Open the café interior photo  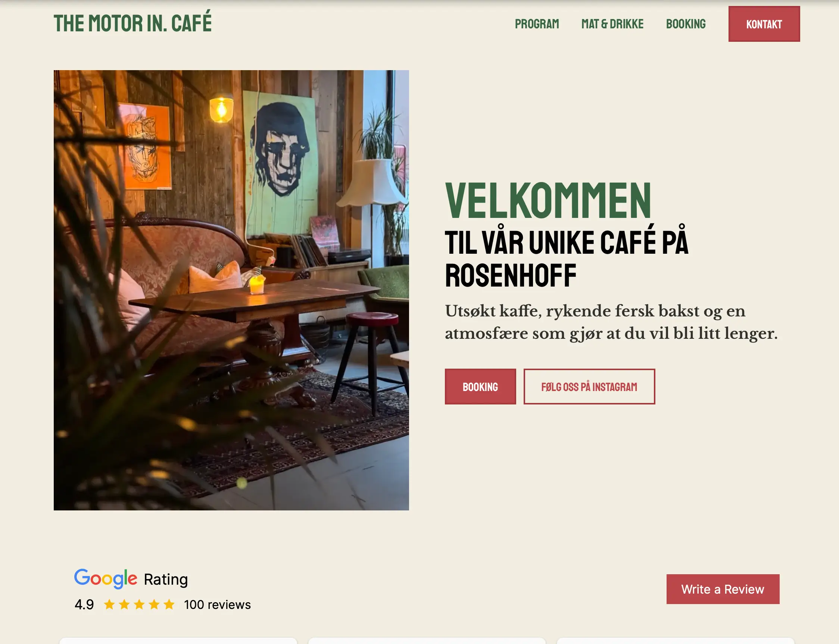[x=231, y=290]
